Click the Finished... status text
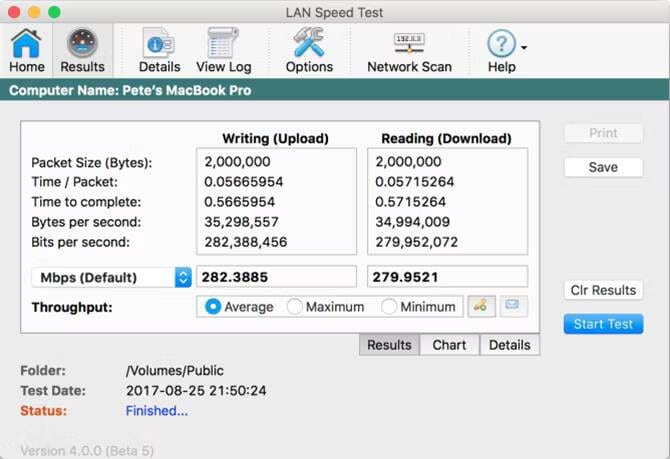 157,411
